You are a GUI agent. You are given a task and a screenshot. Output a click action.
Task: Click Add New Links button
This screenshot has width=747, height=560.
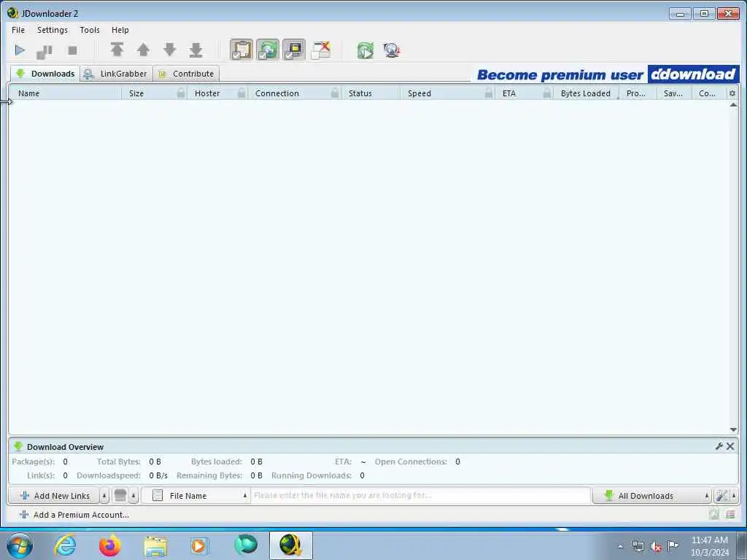[55, 496]
